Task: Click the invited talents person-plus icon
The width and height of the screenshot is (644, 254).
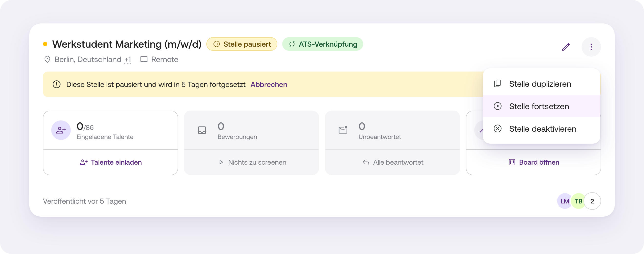Action: (61, 130)
